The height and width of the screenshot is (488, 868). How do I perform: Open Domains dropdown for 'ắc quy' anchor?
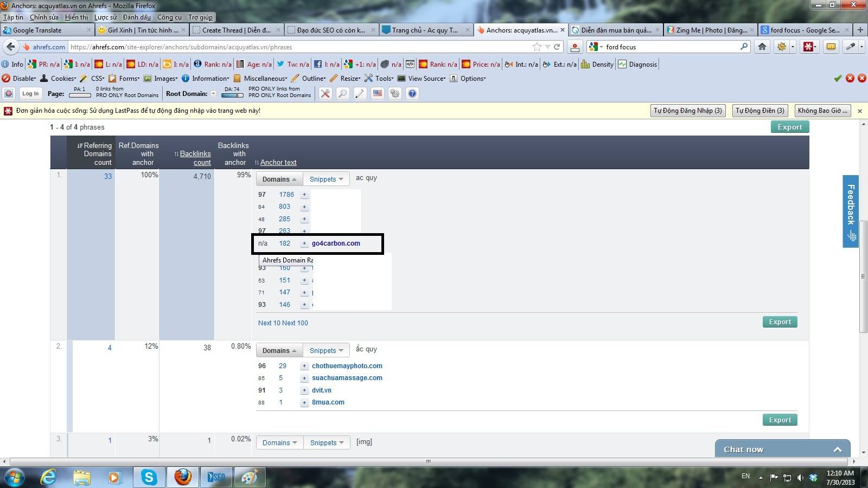(279, 350)
